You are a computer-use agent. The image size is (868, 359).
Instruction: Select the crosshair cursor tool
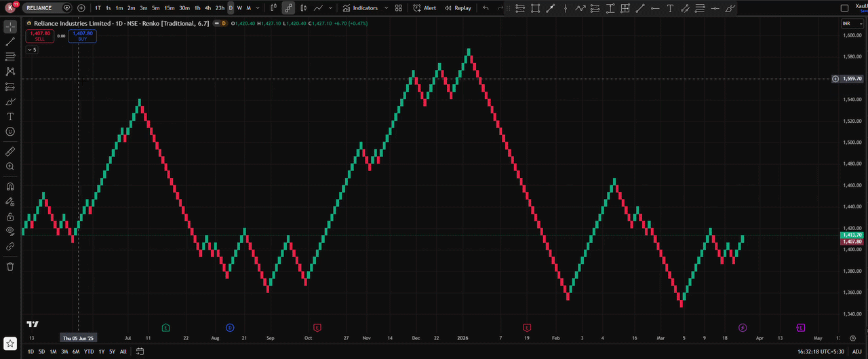click(x=10, y=27)
